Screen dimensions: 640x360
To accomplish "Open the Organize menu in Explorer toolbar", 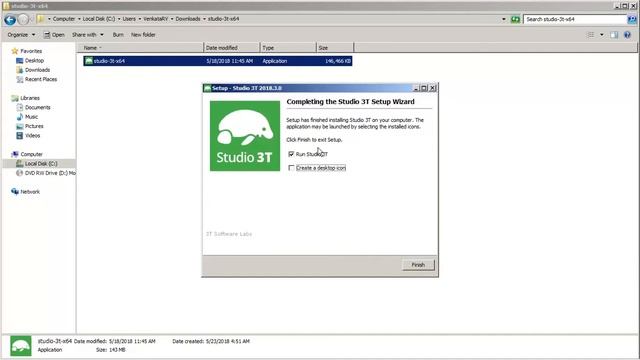I will point(21,35).
